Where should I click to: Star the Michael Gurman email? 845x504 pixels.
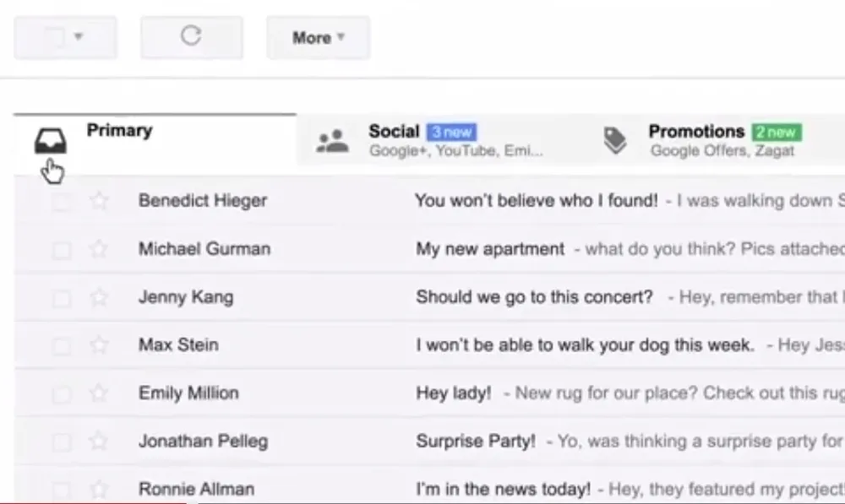tap(100, 249)
